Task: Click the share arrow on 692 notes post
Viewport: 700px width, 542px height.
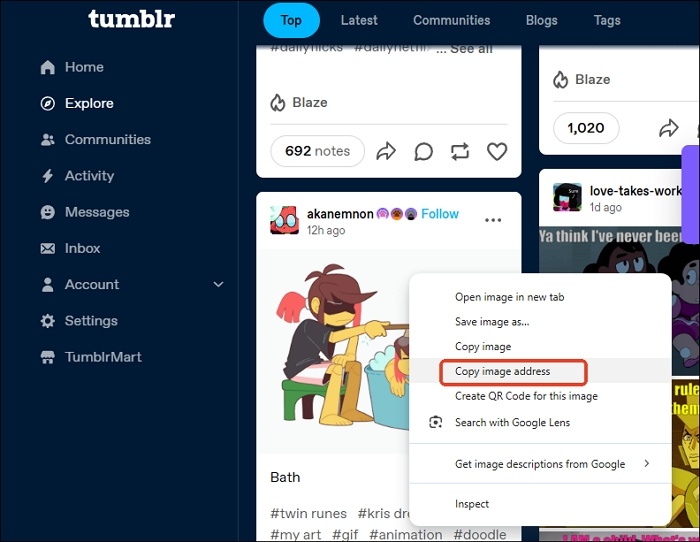Action: (386, 151)
